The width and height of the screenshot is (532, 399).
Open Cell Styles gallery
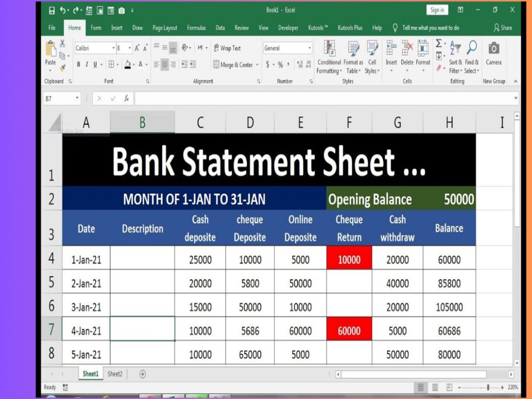coord(372,57)
